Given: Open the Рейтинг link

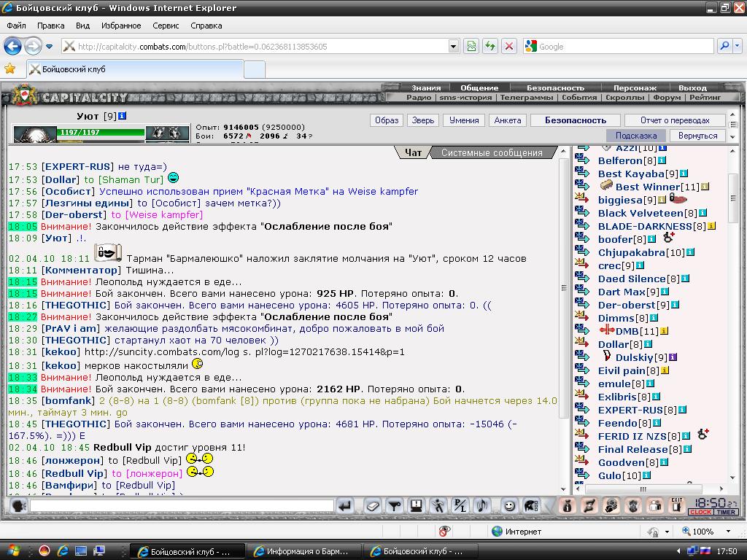Looking at the screenshot, I should pyautogui.click(x=705, y=97).
